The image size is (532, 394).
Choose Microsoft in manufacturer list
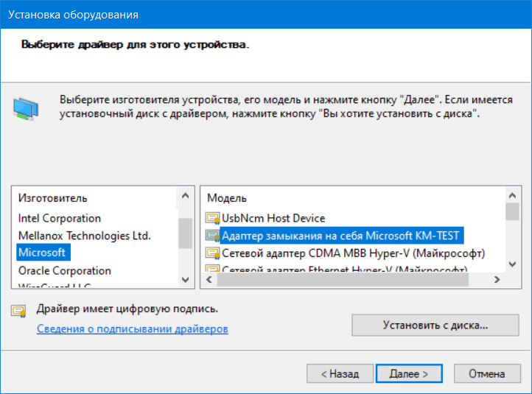tap(42, 253)
